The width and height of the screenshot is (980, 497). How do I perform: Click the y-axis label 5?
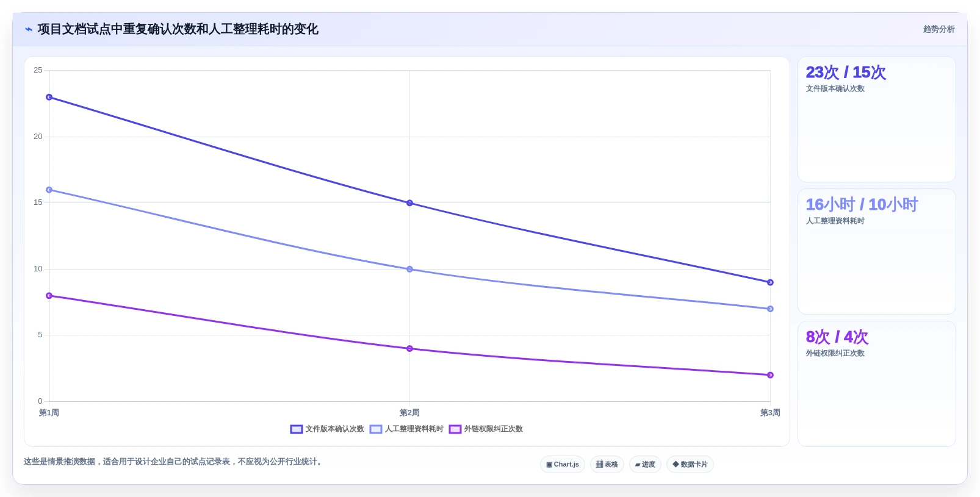40,335
